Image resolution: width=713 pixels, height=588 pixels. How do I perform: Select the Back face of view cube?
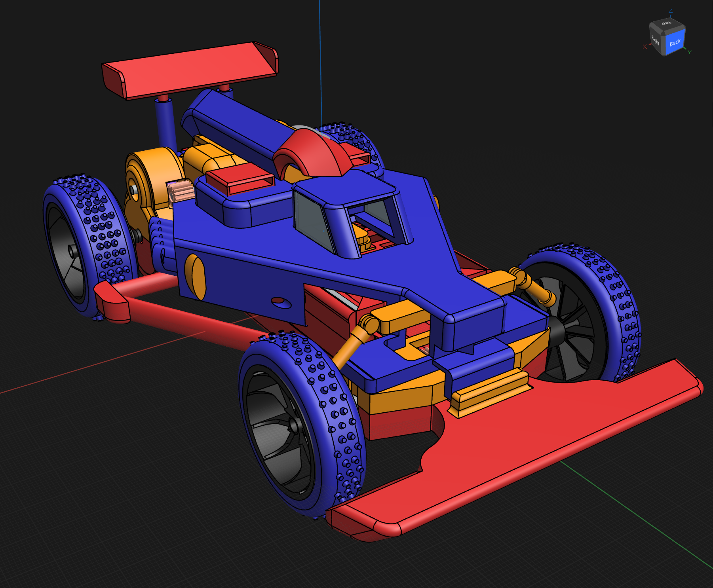coord(675,43)
